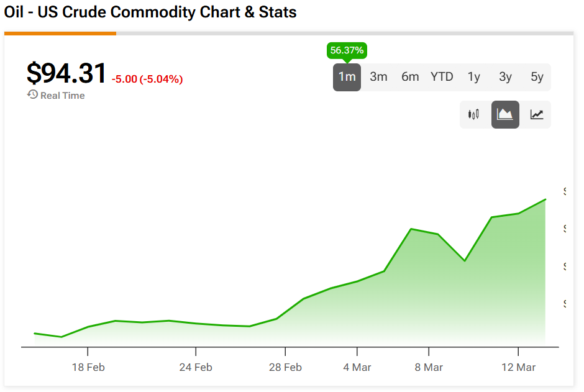This screenshot has width=584, height=392.
Task: Click the Real Time label text
Action: (62, 96)
